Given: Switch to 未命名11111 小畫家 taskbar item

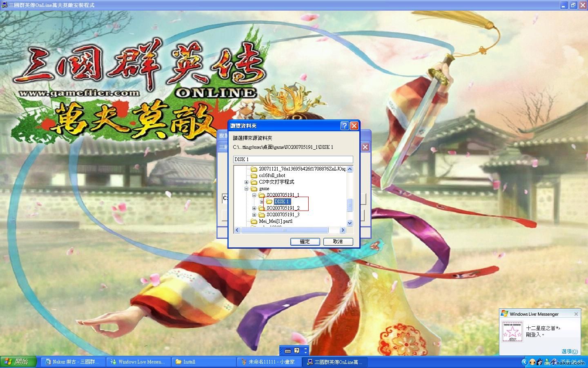Looking at the screenshot, I should point(269,362).
